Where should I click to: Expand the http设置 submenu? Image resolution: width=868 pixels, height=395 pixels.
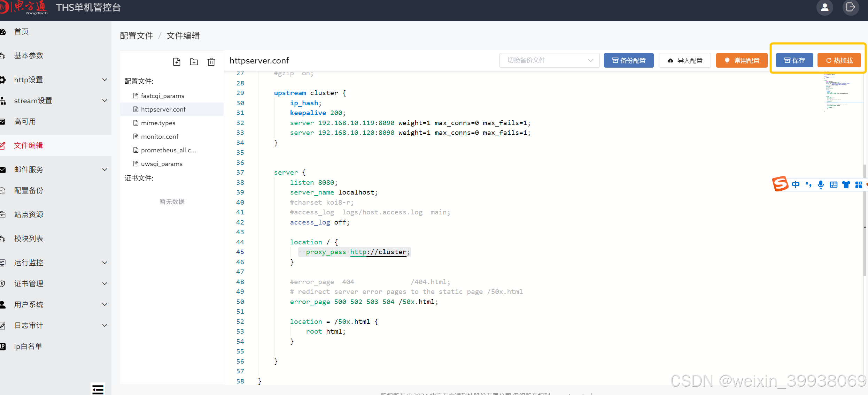[56, 80]
